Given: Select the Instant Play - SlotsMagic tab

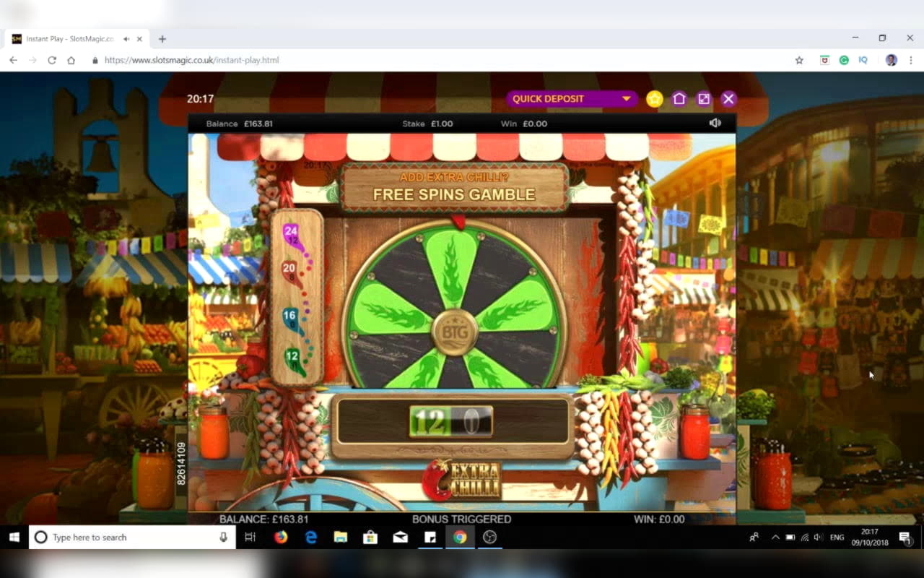Looking at the screenshot, I should (76, 39).
